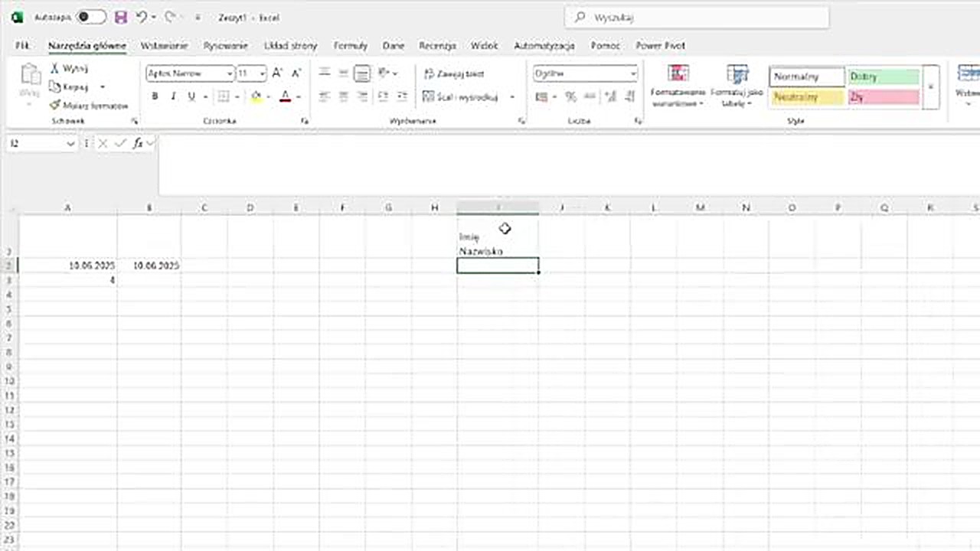Click the red font color swatch
The image size is (980, 551).
(x=285, y=96)
